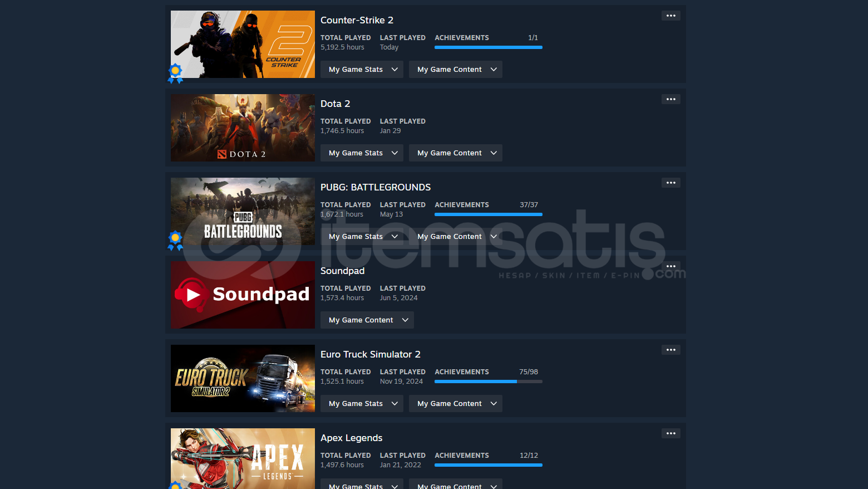Expand My Game Content for Dota 2
The image size is (868, 489).
click(455, 153)
